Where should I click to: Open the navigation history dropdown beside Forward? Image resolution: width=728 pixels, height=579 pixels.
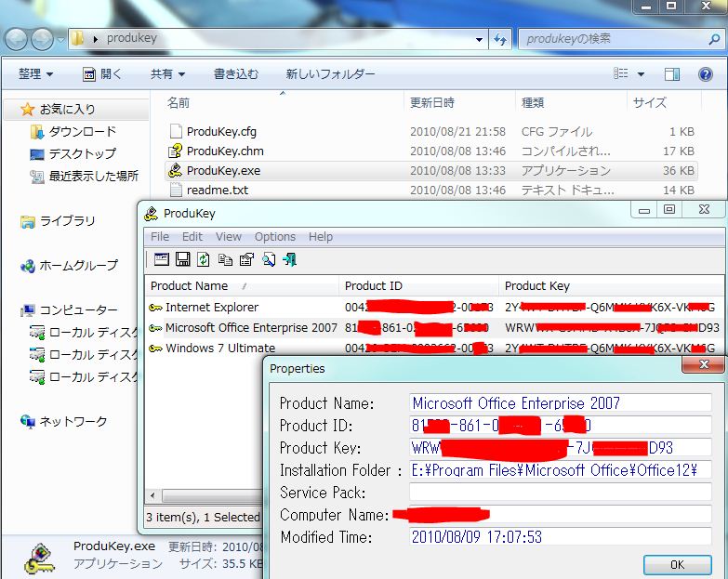pos(60,39)
